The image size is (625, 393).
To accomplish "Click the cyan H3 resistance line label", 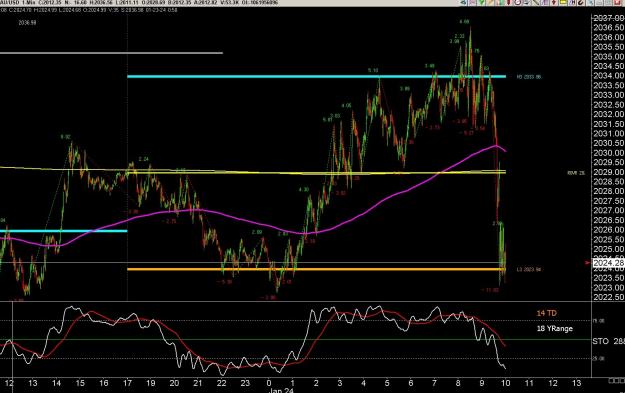I will click(x=529, y=77).
